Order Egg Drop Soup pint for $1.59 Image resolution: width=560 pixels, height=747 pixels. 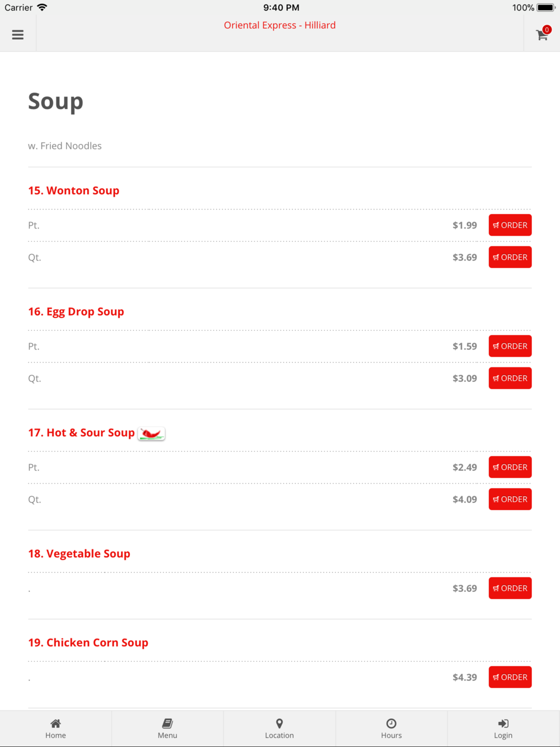point(510,346)
